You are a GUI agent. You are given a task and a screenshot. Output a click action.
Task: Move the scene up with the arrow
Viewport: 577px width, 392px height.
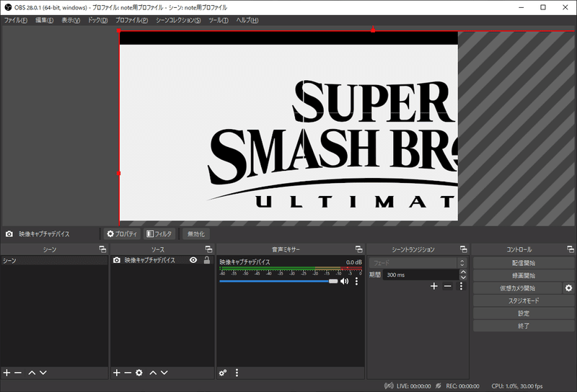click(x=32, y=373)
